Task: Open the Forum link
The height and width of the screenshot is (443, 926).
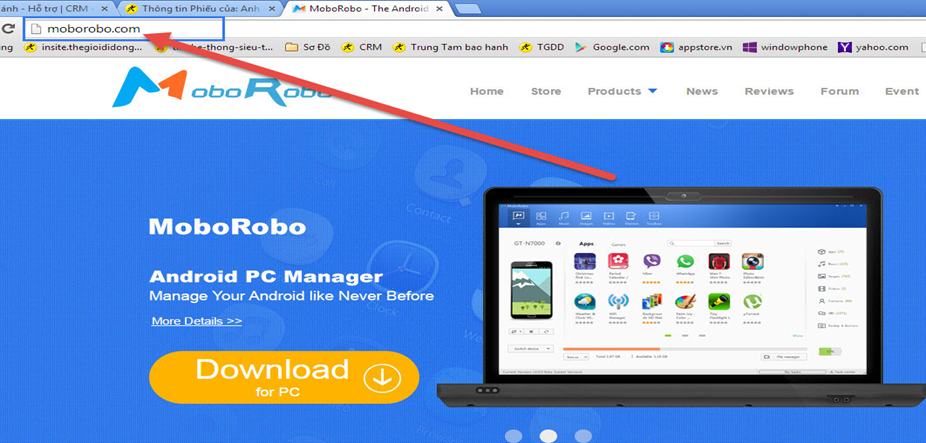Action: coord(839,92)
